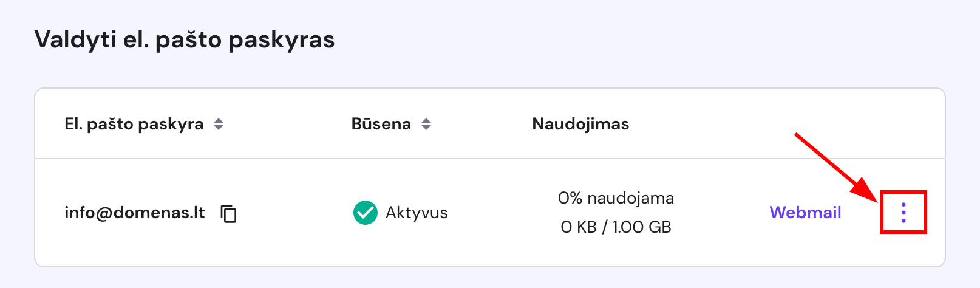
Task: Sort by the Būsena column header
Action: pyautogui.click(x=381, y=124)
